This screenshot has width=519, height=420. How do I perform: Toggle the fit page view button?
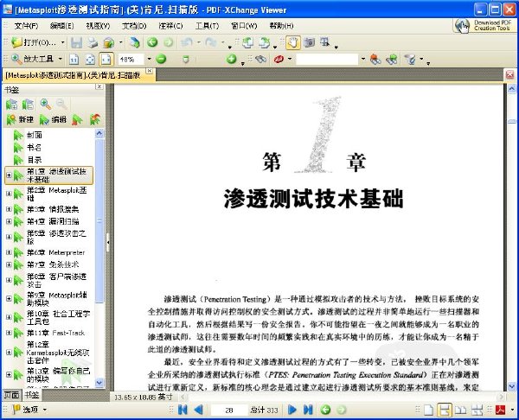(x=90, y=60)
